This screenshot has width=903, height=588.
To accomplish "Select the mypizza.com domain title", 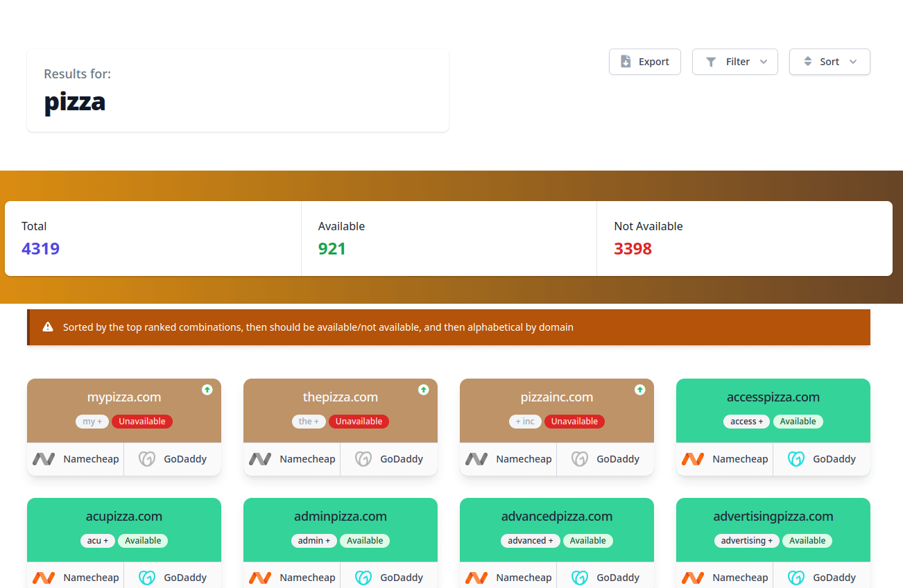I will [124, 397].
